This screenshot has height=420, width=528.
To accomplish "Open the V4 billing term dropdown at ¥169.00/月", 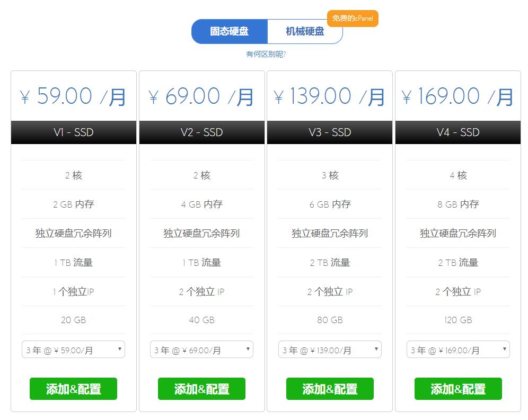I will 458,350.
